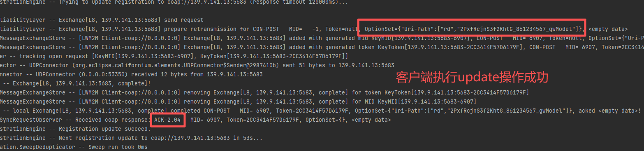Click the 'tracking open request' log line

pos(174,56)
